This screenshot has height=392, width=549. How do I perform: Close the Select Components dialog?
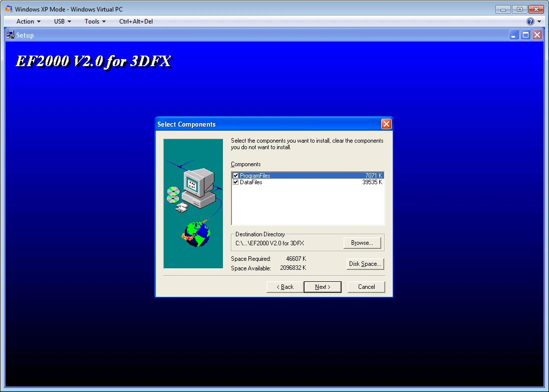[x=386, y=124]
